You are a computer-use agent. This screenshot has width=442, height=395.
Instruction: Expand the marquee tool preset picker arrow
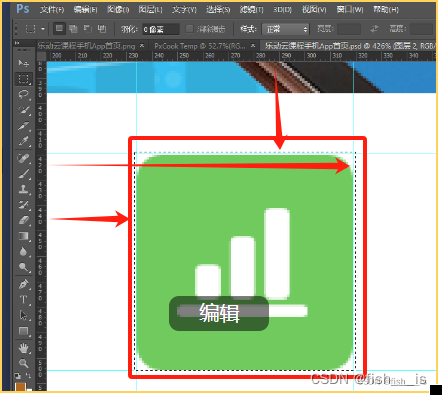(43, 29)
